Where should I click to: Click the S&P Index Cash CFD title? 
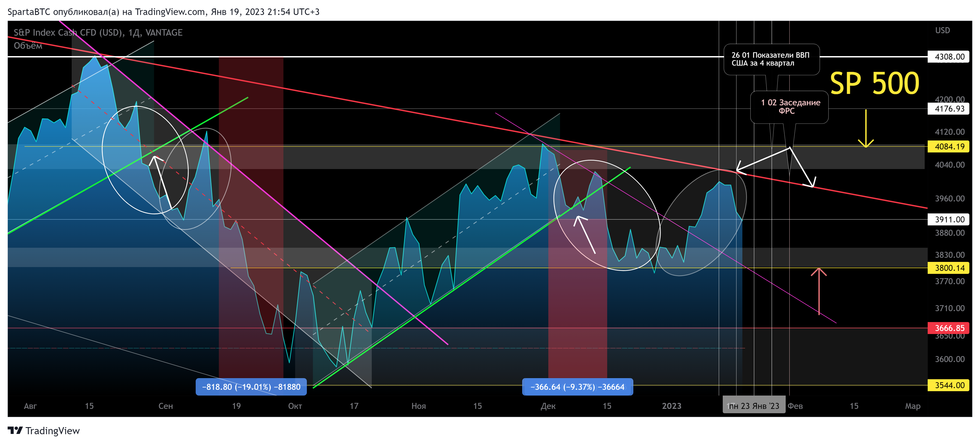tap(98, 32)
